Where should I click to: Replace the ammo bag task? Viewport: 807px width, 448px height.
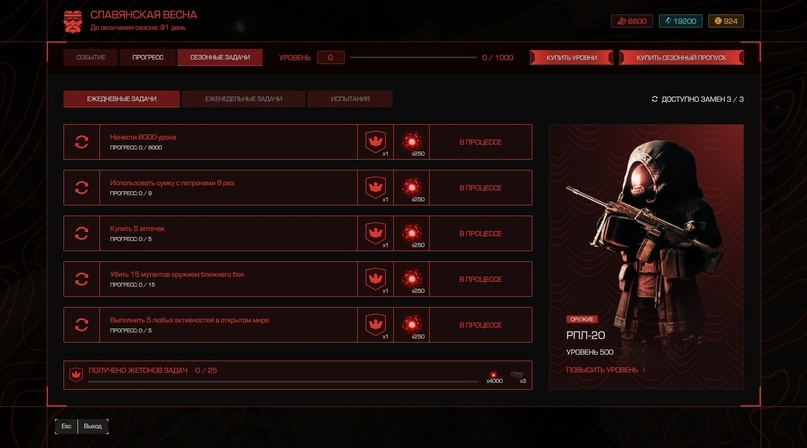pos(81,187)
